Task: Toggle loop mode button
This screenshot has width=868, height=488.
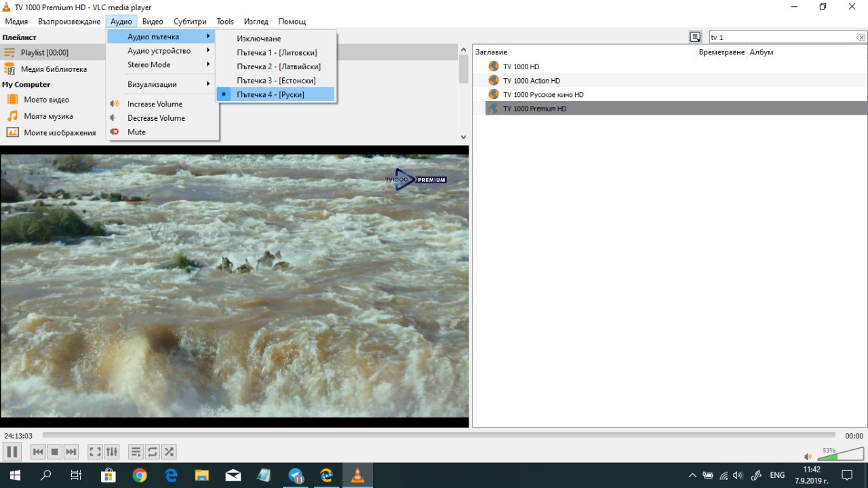Action: pos(153,451)
